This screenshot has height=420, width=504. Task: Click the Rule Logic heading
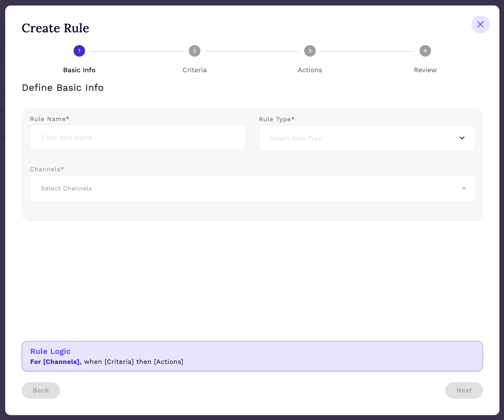[x=50, y=351]
